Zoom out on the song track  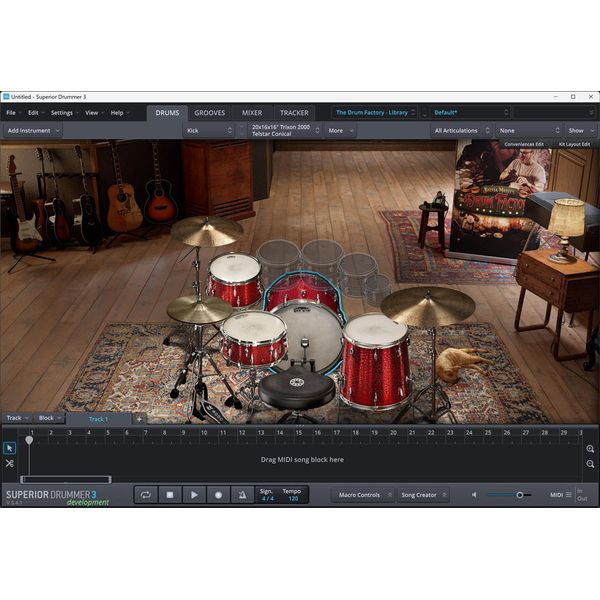click(x=590, y=464)
